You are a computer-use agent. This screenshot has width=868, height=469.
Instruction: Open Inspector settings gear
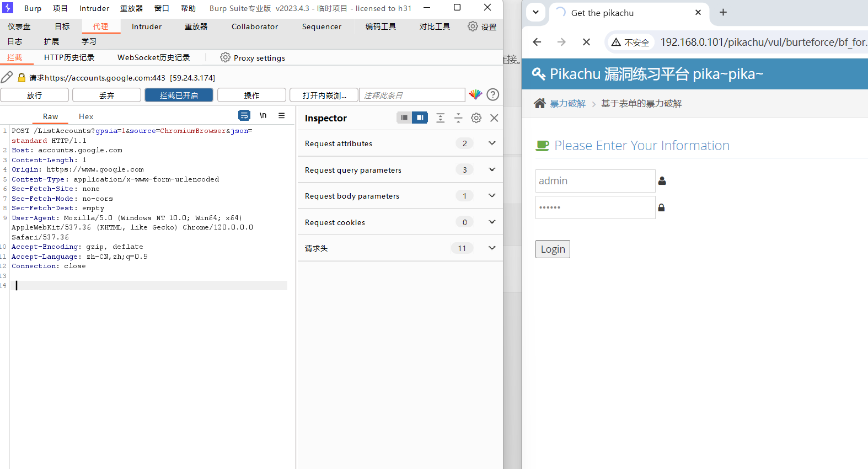coord(476,118)
